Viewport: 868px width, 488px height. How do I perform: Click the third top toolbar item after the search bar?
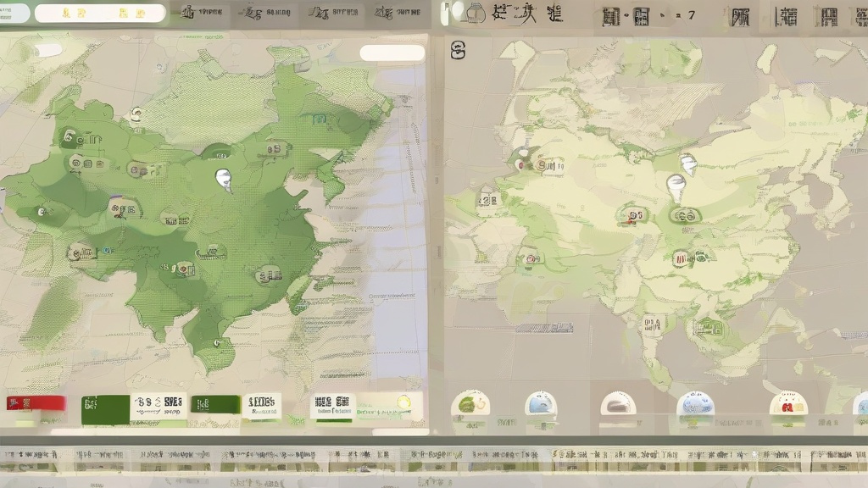pos(333,13)
